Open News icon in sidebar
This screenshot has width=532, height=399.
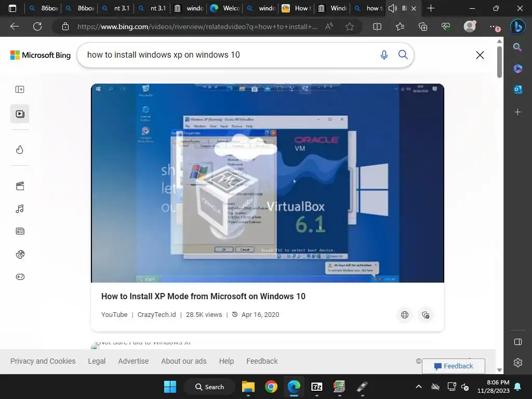tap(20, 231)
